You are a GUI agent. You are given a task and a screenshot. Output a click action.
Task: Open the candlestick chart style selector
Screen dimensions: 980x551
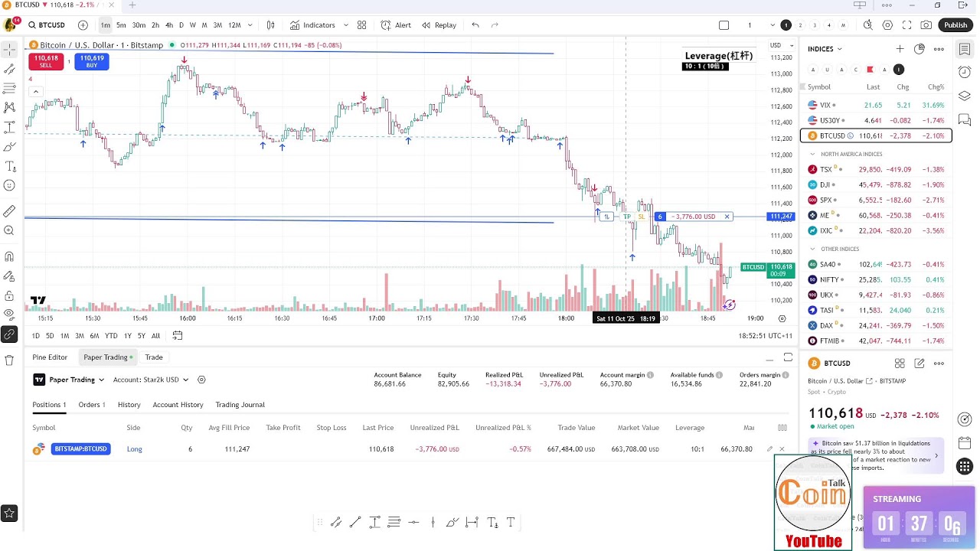[x=270, y=25]
